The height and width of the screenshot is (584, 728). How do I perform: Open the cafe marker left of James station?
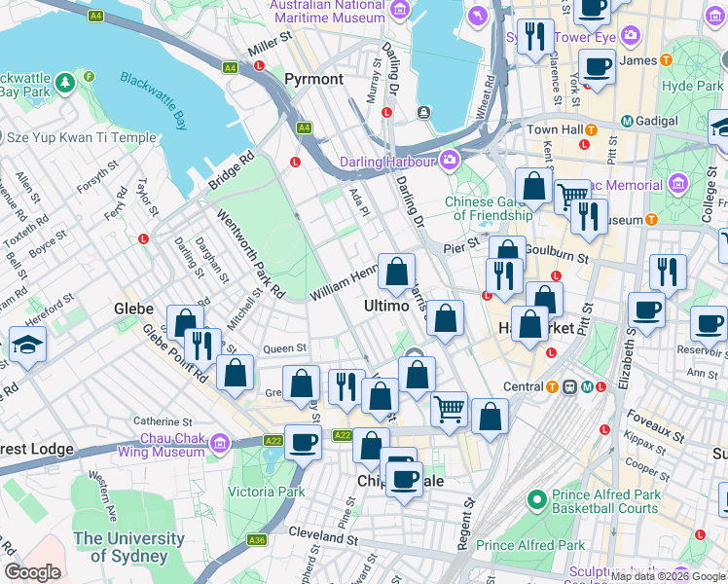pos(597,70)
